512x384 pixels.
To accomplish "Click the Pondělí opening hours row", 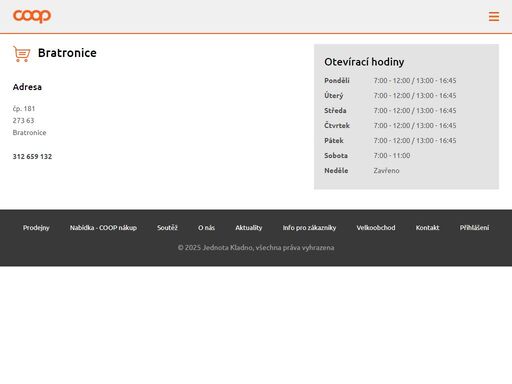I will 390,80.
